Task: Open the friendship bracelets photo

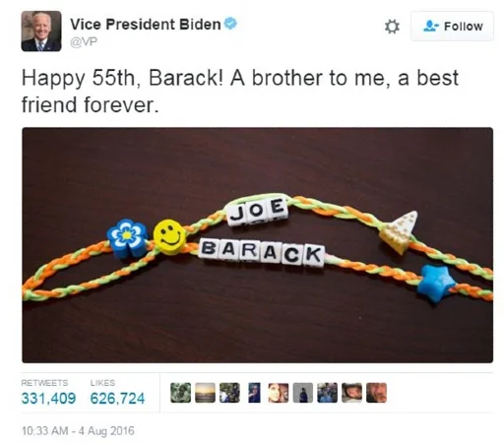Action: tap(258, 245)
